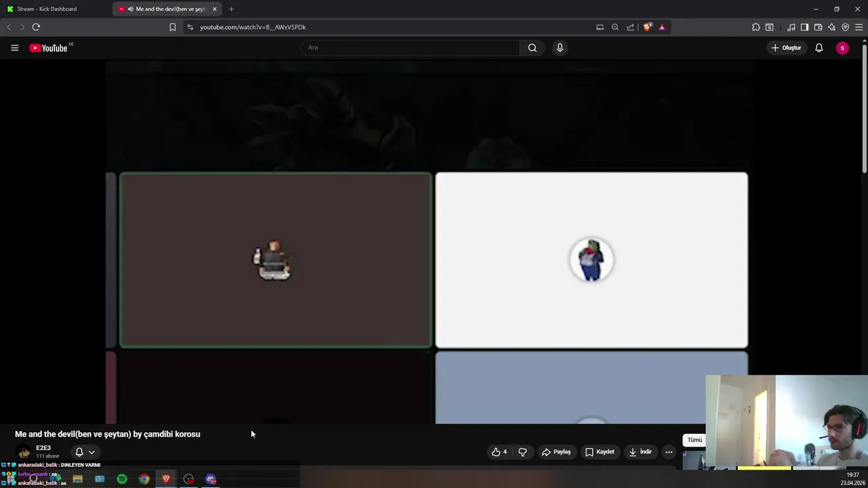Open the media control music note icon
This screenshot has height=488, width=868.
791,27
